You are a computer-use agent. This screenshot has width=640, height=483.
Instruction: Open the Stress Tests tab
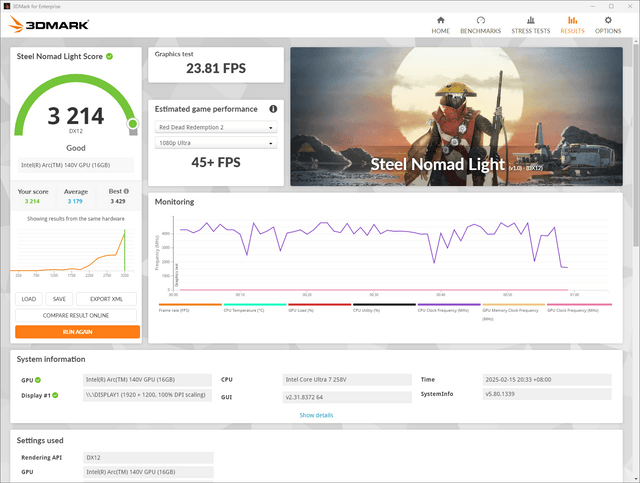click(x=531, y=25)
